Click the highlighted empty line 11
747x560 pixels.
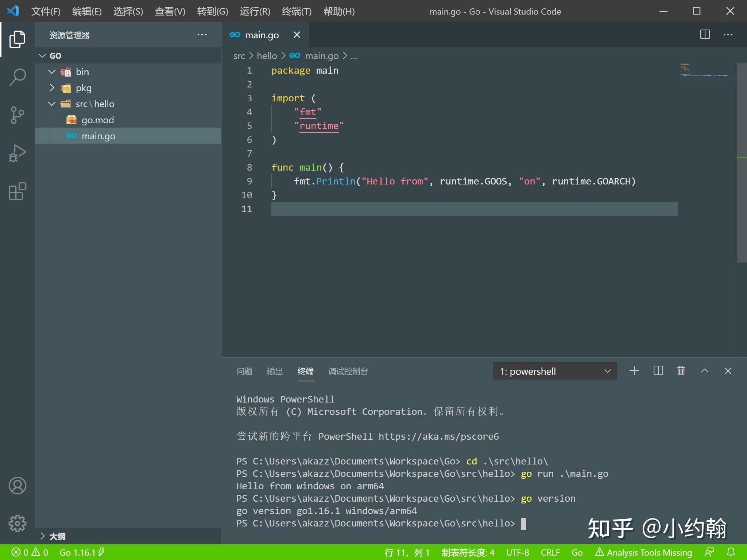(474, 209)
